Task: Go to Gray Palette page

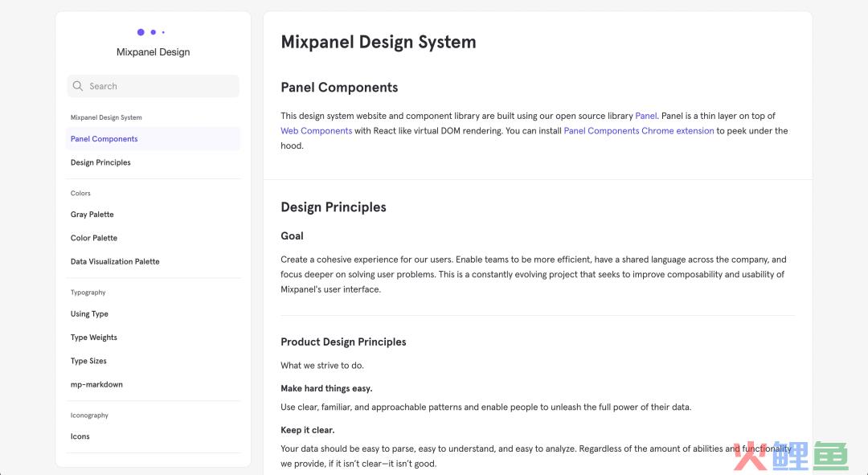Action: pos(154,215)
